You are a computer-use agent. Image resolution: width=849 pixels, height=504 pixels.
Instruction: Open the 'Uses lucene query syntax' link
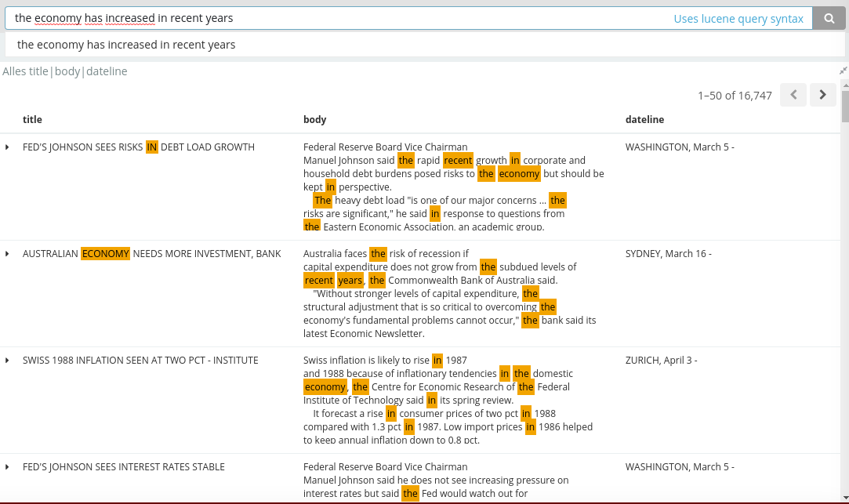[738, 18]
